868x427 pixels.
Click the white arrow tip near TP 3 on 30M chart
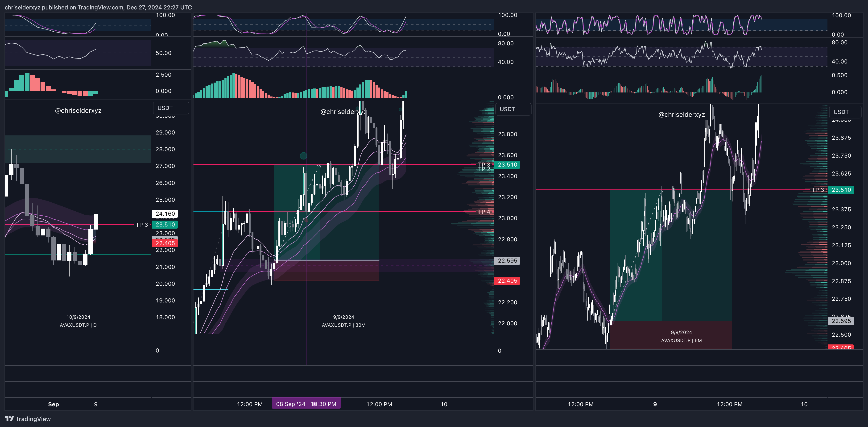[x=319, y=165]
